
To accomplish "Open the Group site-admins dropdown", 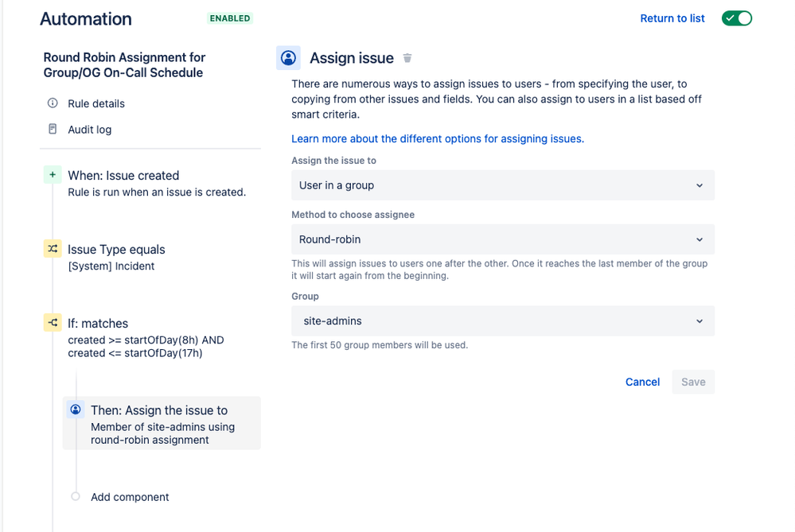I will (x=502, y=320).
